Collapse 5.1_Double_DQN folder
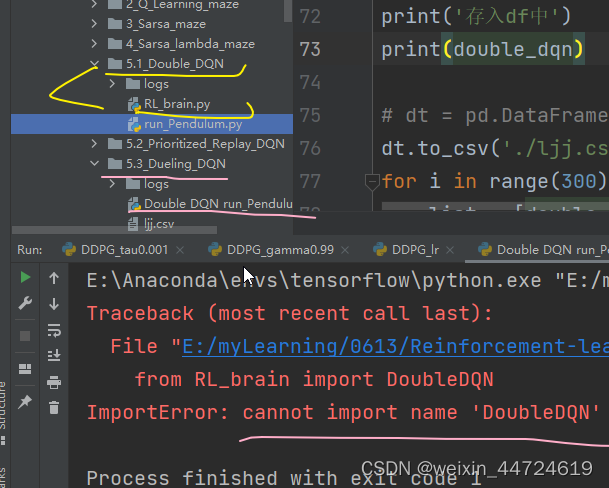 tap(94, 63)
